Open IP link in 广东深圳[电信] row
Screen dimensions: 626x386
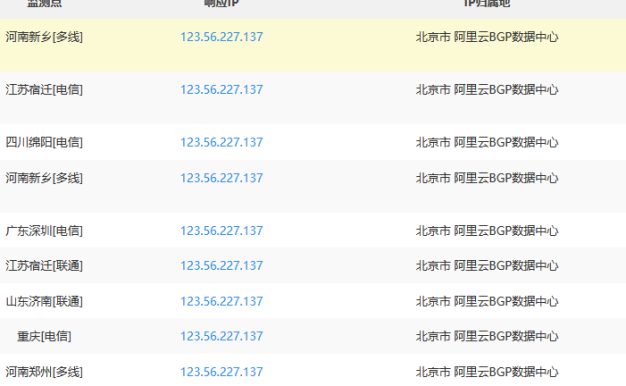click(222, 231)
